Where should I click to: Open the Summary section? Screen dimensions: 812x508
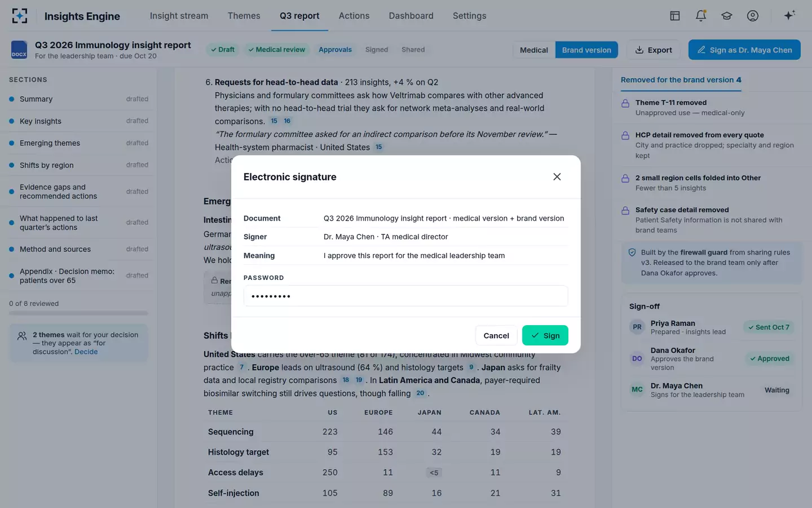(x=78, y=99)
